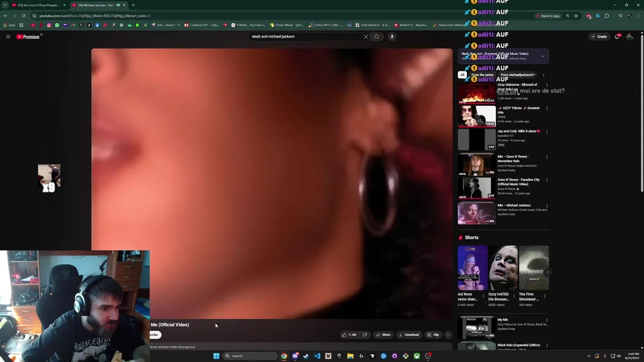
Task: Open a new browser tab
Action: (x=133, y=5)
